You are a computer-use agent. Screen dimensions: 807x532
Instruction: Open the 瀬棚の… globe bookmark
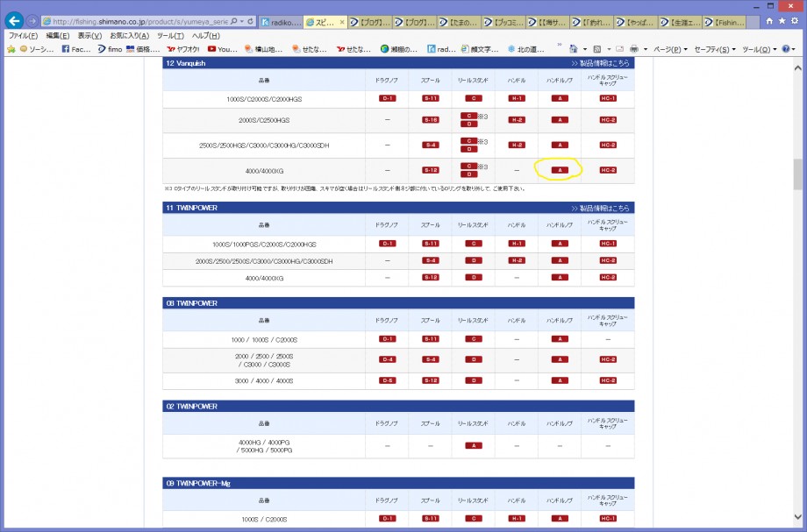[399, 49]
